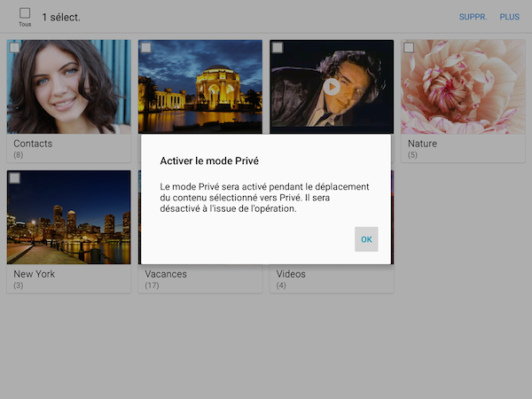Tick the checkbox on the video album thumbnail
532x399 pixels.
pos(278,48)
